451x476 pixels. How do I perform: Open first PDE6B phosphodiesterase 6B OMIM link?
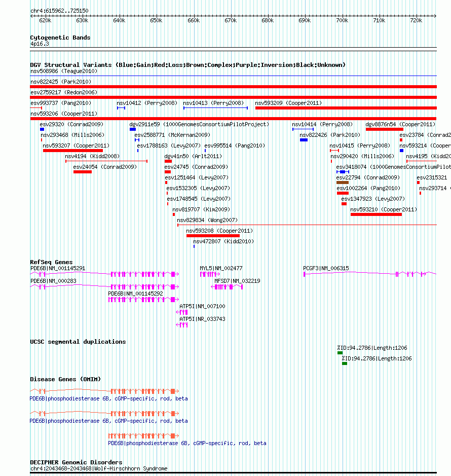(x=108, y=398)
